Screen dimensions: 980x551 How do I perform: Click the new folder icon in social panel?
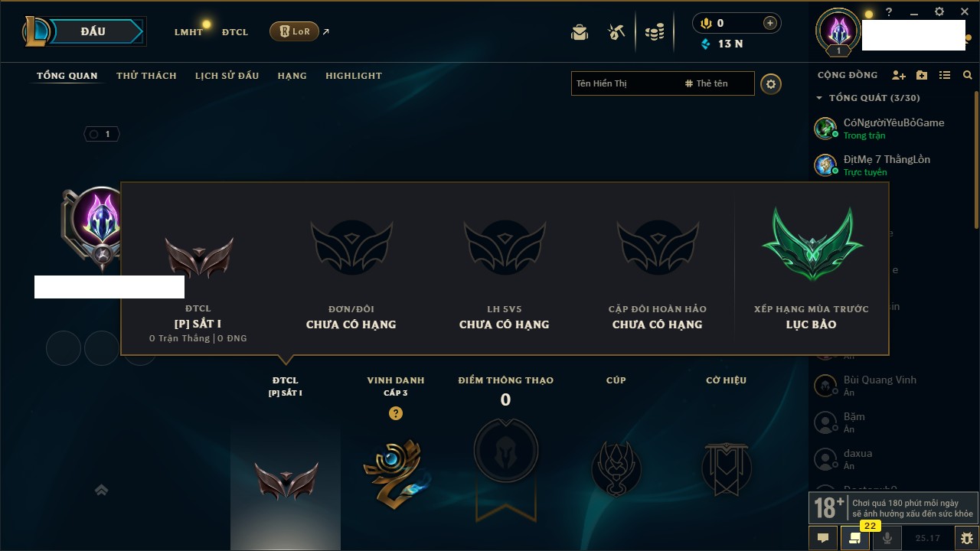tap(922, 75)
